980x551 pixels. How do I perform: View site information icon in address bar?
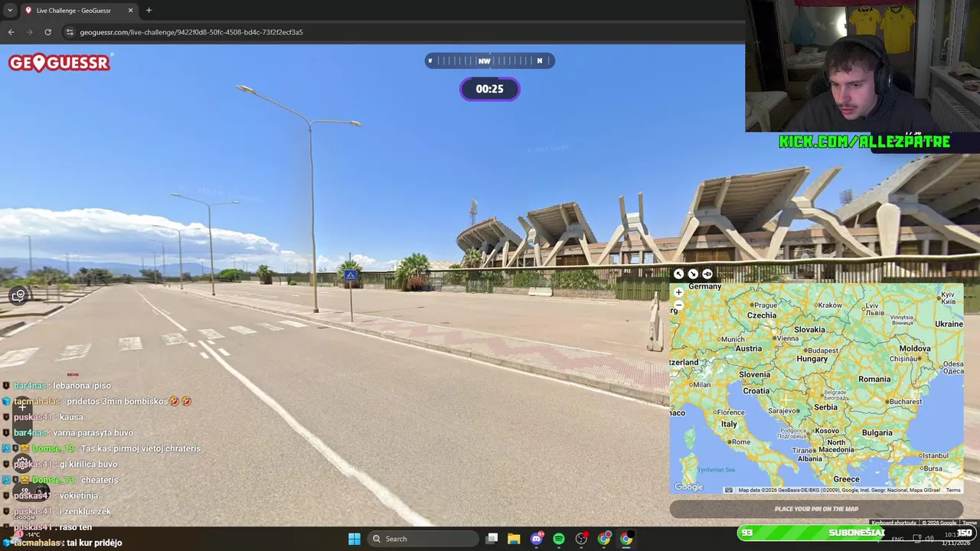click(70, 32)
